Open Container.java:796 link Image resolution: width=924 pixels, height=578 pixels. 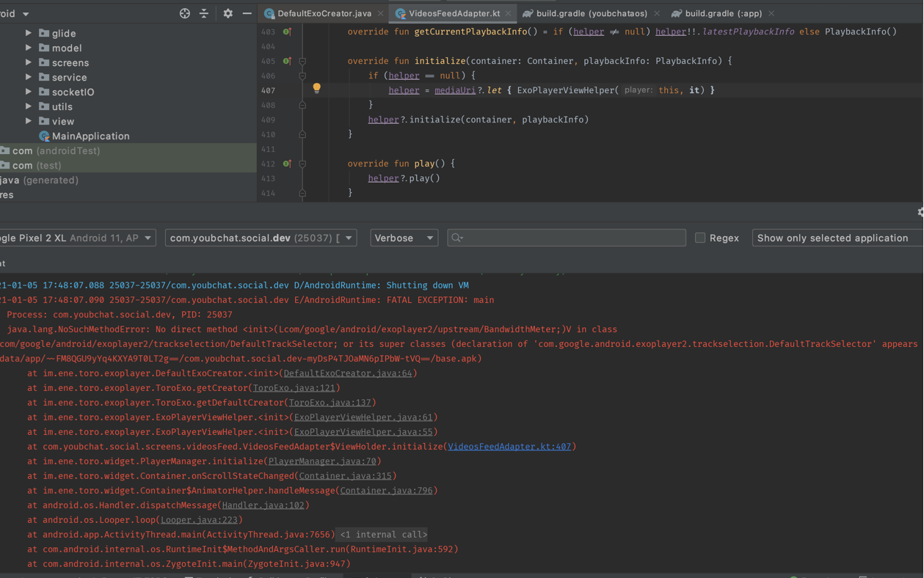[387, 491]
